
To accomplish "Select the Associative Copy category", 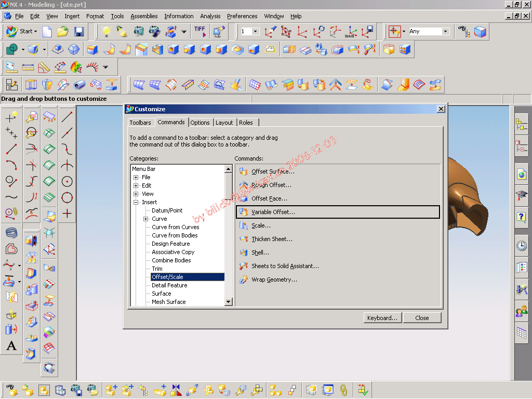I will point(173,252).
